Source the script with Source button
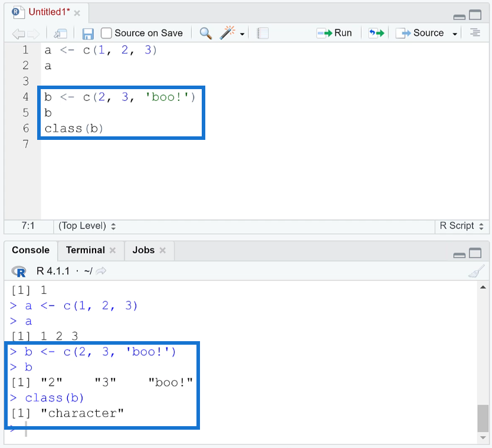492x448 pixels. (x=419, y=33)
